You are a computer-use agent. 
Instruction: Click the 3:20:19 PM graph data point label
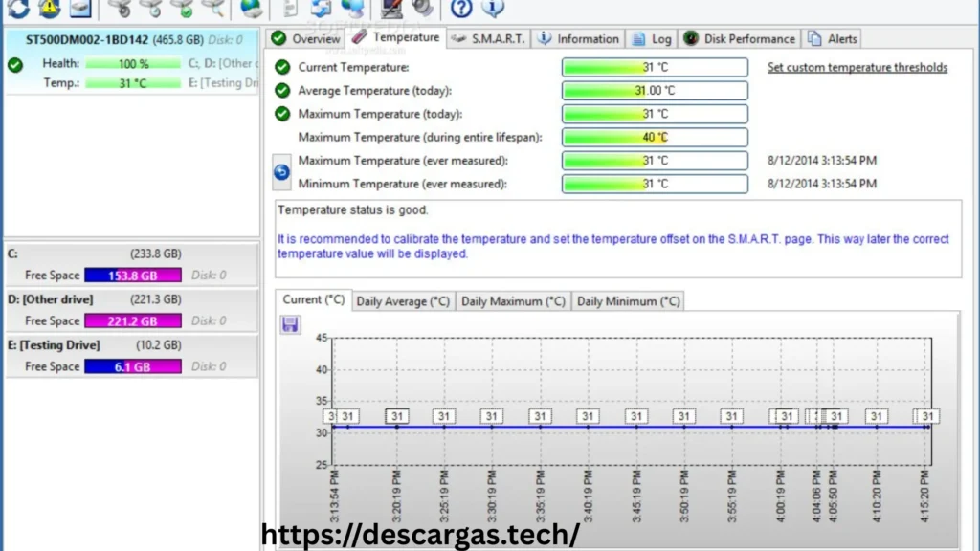click(x=397, y=416)
